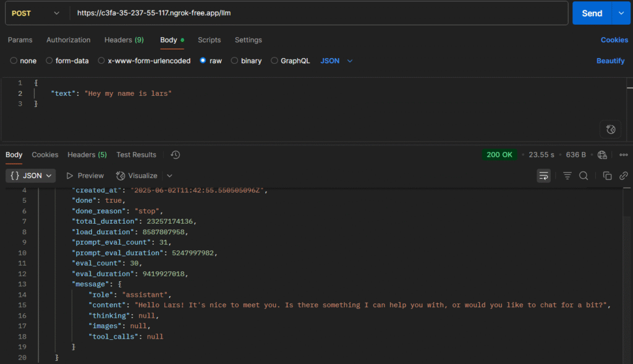
Task: Open the POST method dropdown
Action: coord(35,13)
